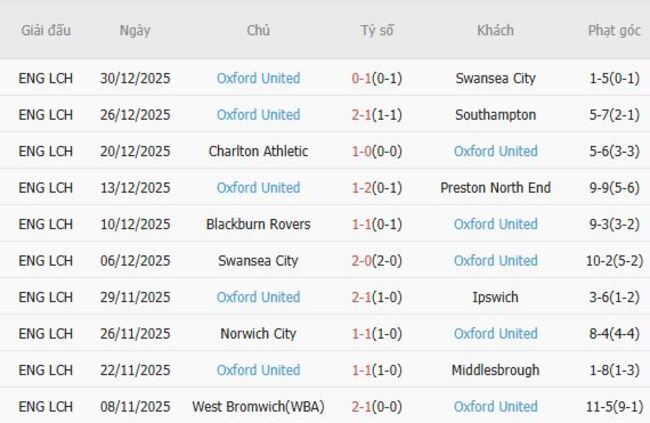The image size is (650, 423).
Task: Click the 1-2 score against Preston North End
Action: coord(364,188)
